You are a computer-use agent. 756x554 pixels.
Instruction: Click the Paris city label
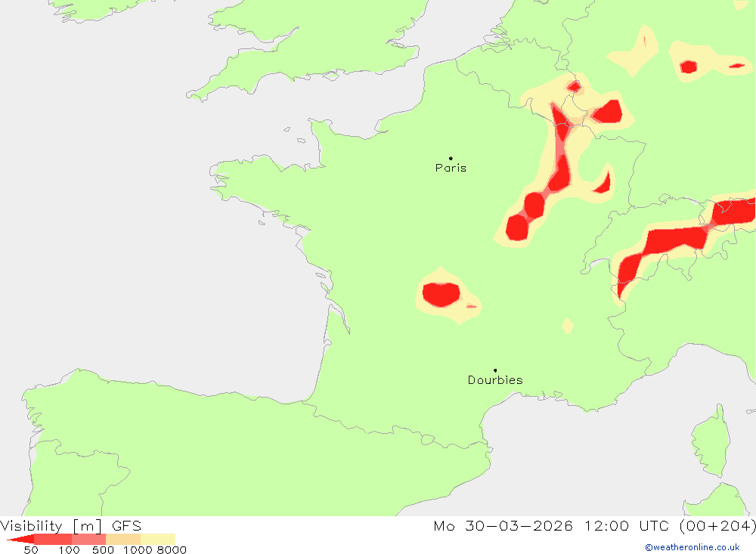tap(451, 168)
